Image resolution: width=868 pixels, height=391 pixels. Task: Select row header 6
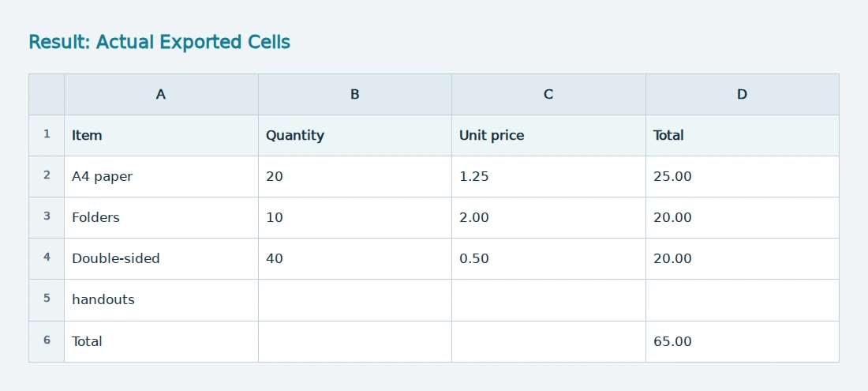coord(47,341)
